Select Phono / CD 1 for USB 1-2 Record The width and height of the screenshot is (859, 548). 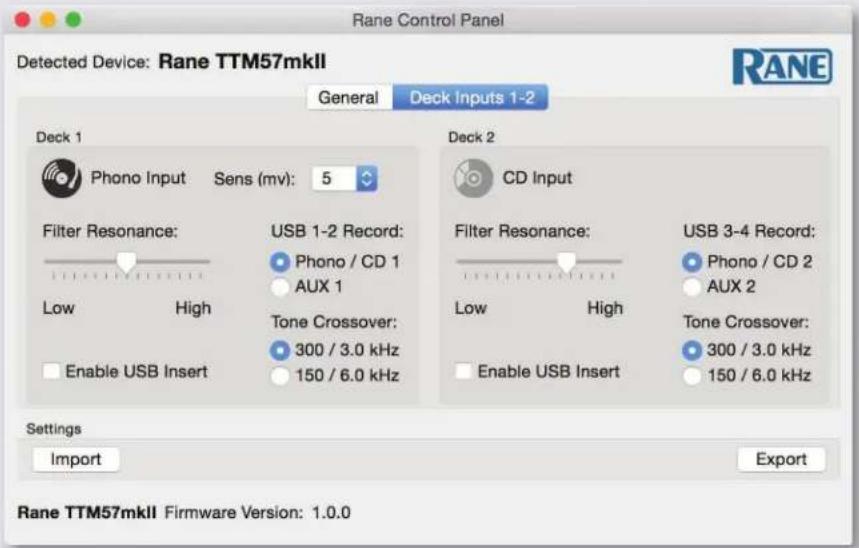(x=280, y=262)
